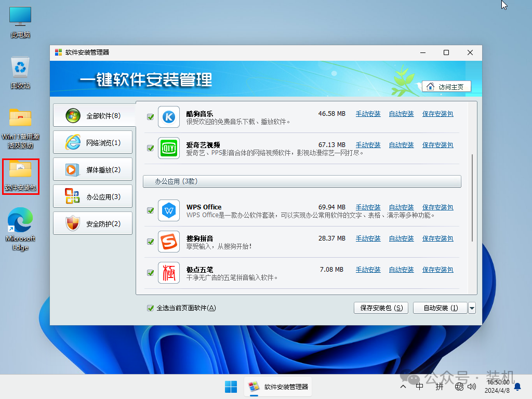Viewport: 532px width, 399px height.
Task: Select the 媒体播放(2) category tab
Action: [92, 169]
